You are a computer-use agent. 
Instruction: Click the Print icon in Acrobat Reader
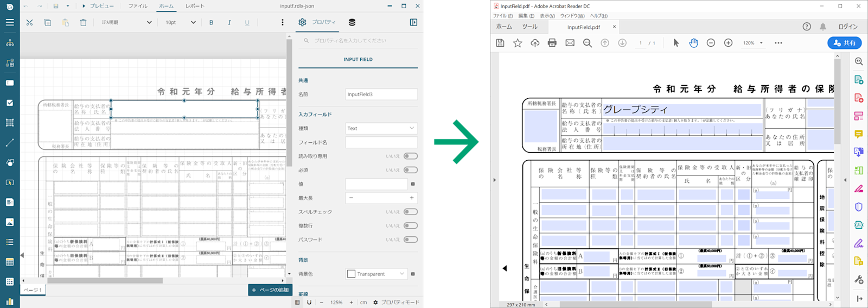pyautogui.click(x=552, y=43)
